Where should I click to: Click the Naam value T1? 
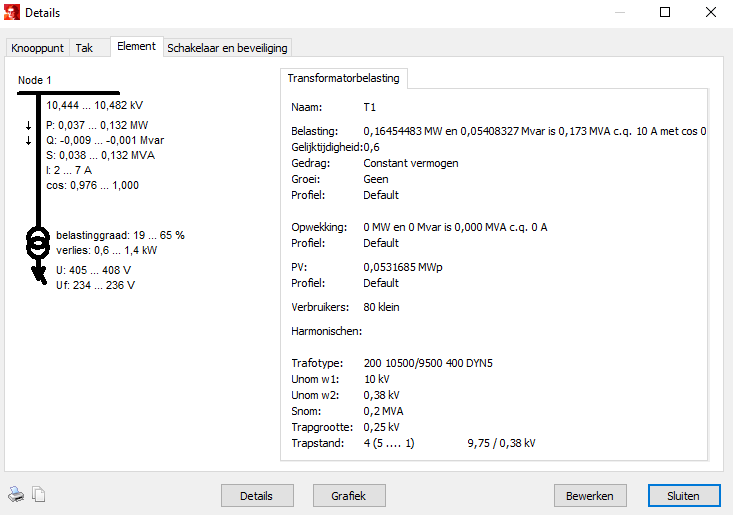(369, 107)
